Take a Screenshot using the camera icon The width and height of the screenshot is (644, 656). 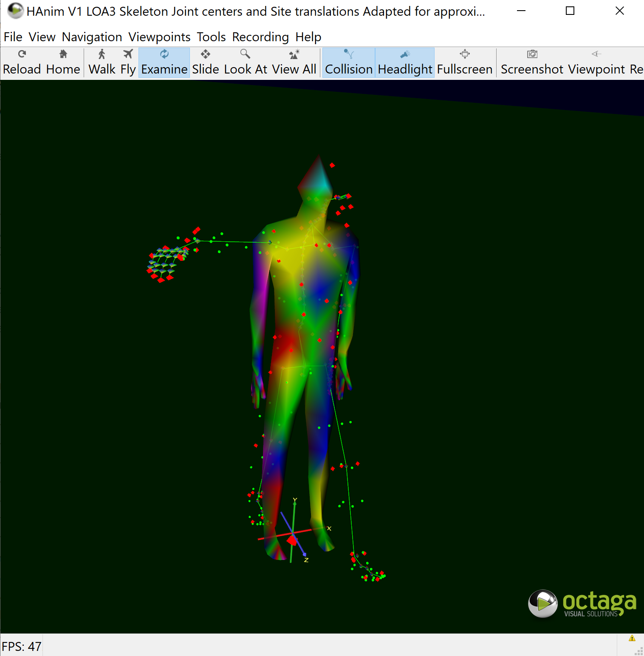[532, 62]
